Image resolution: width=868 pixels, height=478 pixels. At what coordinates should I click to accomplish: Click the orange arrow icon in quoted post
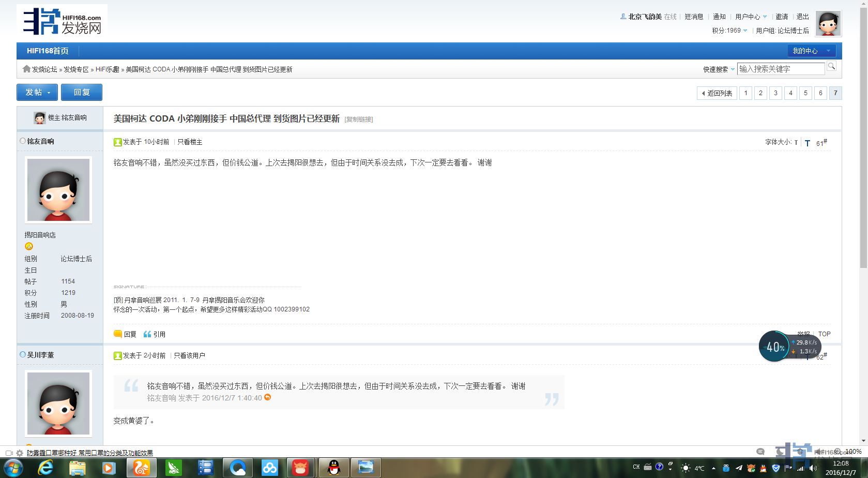[x=267, y=397]
